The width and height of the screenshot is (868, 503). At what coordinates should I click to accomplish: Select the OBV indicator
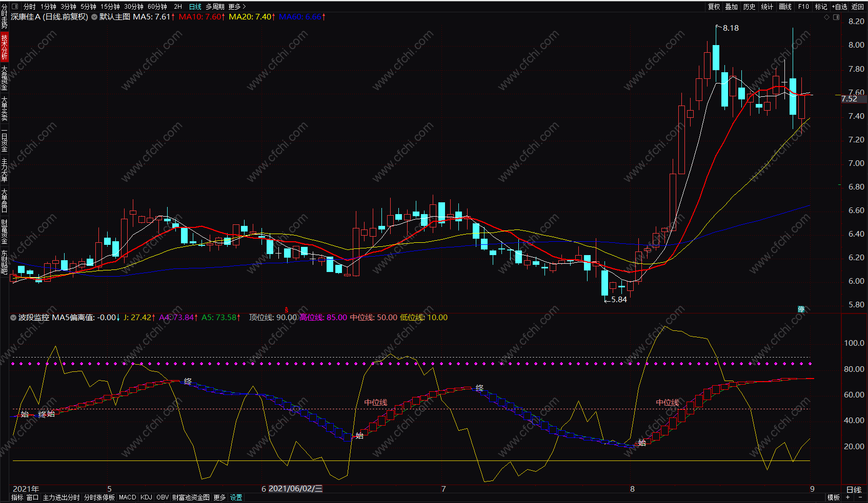pos(163,497)
